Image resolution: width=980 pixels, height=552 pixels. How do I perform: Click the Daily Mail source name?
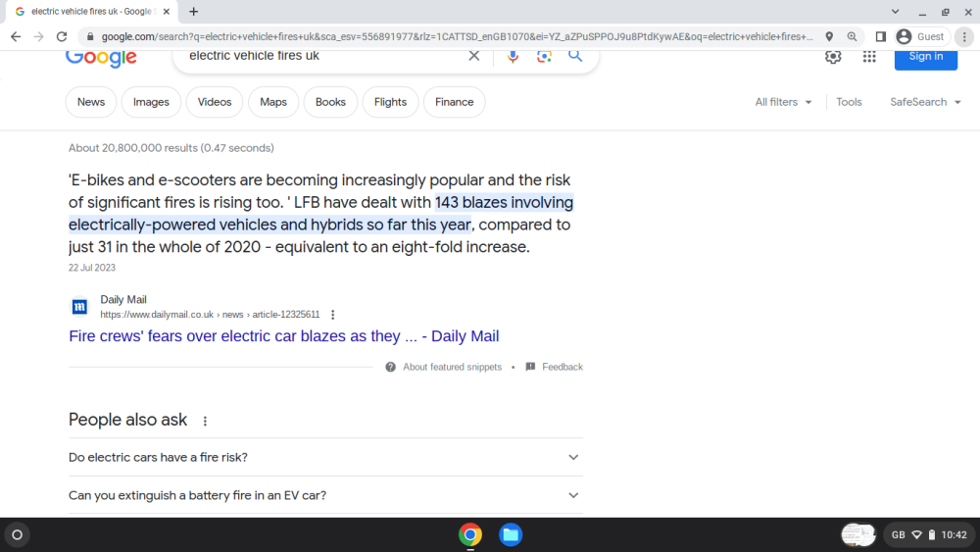123,299
